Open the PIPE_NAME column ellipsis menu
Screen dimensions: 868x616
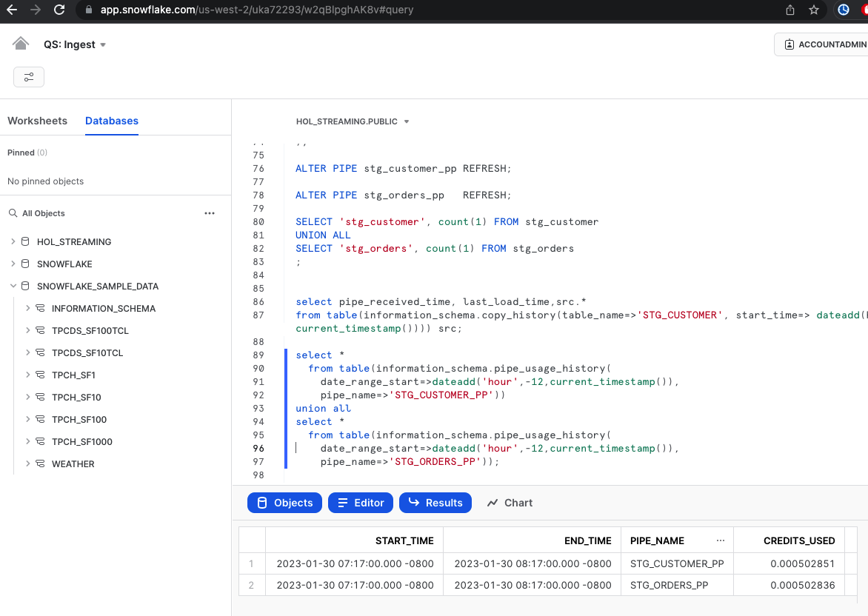721,539
